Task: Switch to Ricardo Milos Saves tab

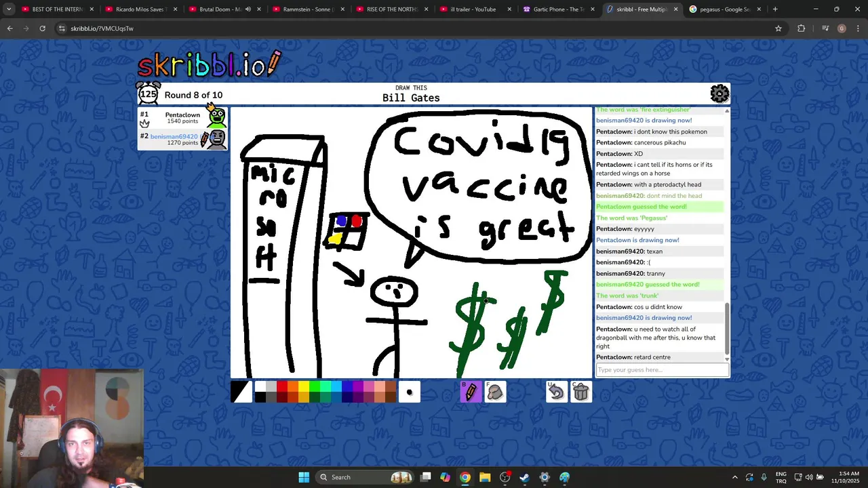Action: tap(141, 9)
